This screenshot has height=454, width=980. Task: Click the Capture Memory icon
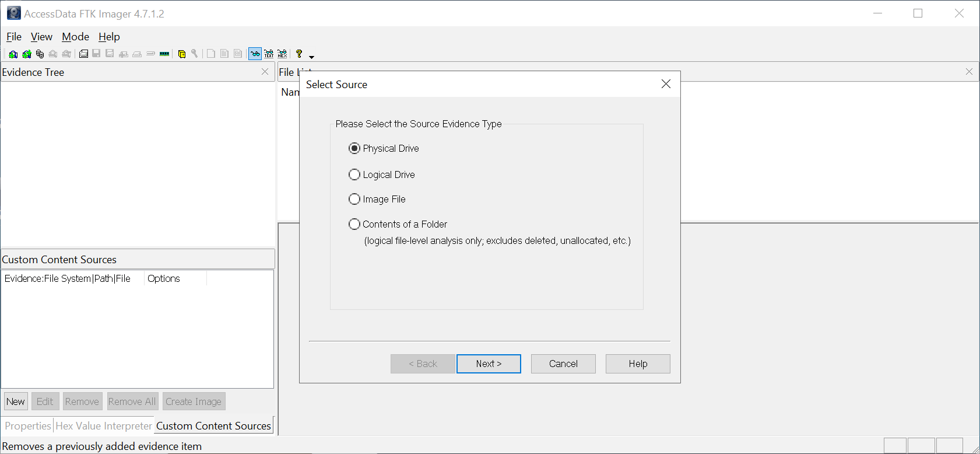(164, 54)
